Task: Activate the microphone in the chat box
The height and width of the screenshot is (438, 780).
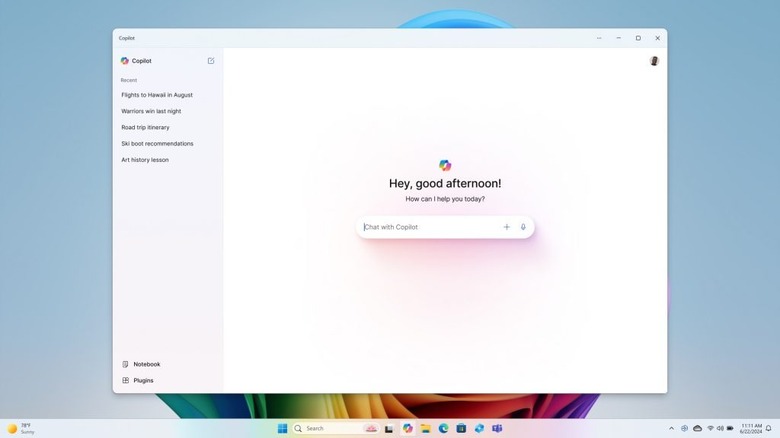Action: click(523, 227)
